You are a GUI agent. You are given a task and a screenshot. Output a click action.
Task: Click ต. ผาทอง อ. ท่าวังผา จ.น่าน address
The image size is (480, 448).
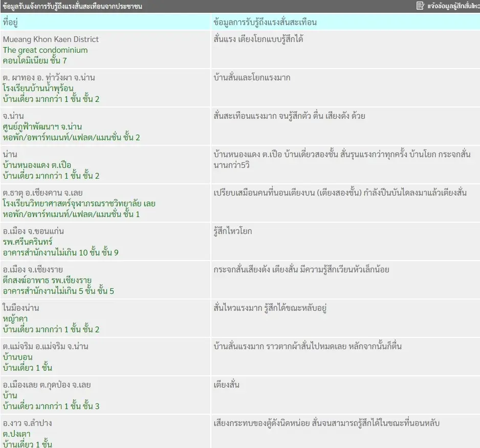click(49, 77)
